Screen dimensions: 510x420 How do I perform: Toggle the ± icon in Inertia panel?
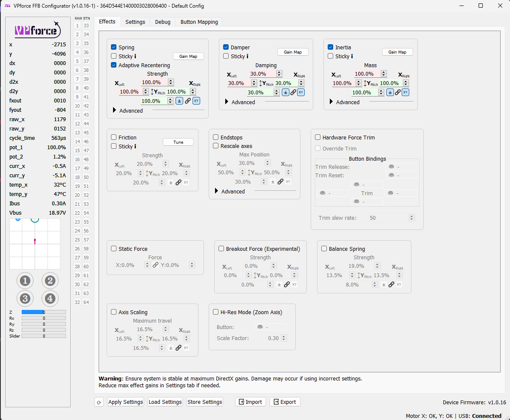pos(390,92)
